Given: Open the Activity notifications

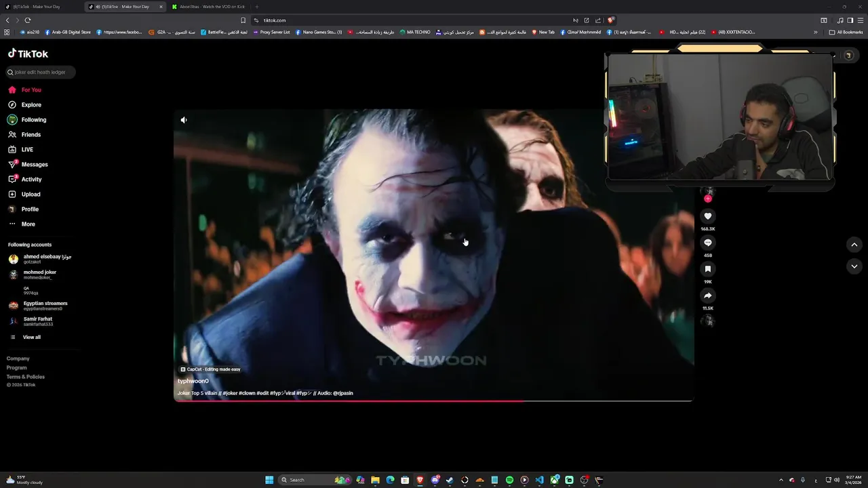Looking at the screenshot, I should point(25,179).
